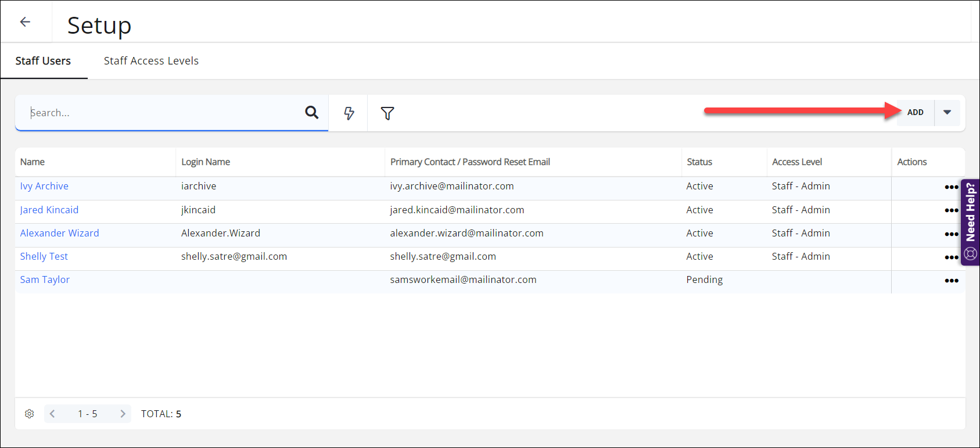
Task: Click the page range 1 - 5 indicator
Action: (x=88, y=414)
